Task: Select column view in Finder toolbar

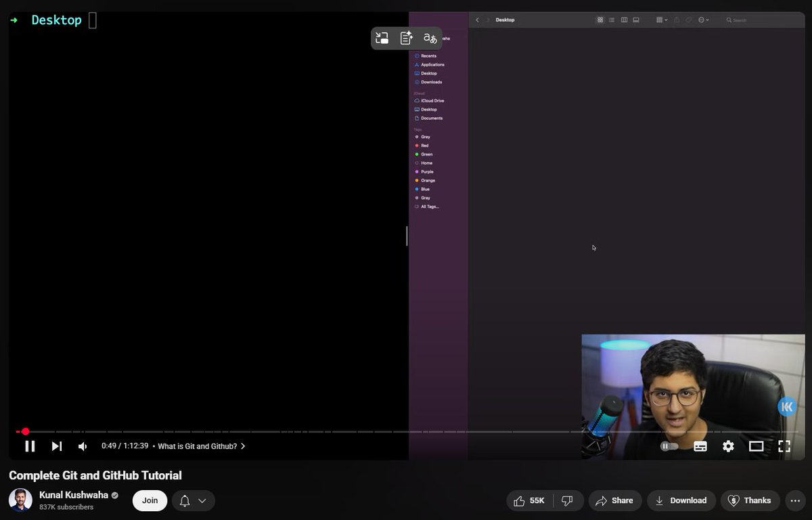Action: tap(625, 20)
